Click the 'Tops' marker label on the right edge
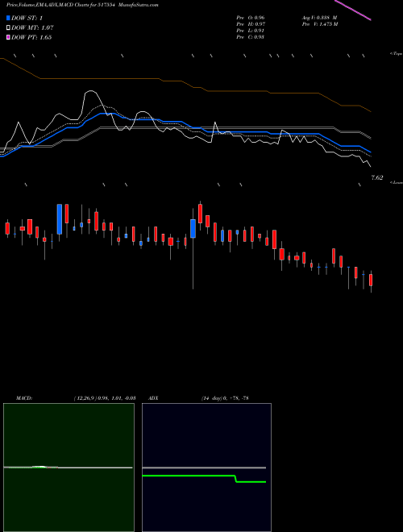 click(397, 54)
